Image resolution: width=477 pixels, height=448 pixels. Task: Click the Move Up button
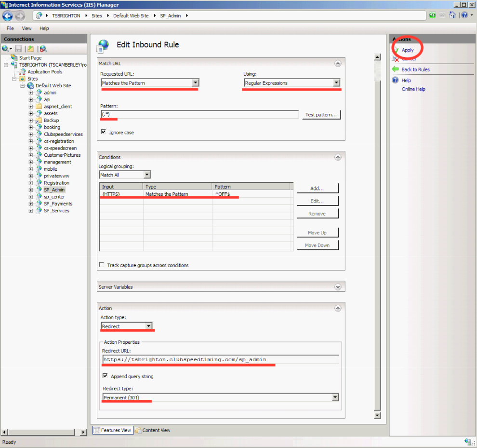click(318, 232)
